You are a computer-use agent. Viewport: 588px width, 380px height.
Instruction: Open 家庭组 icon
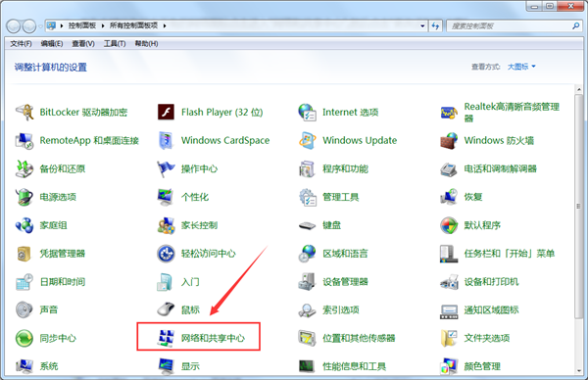(x=24, y=225)
